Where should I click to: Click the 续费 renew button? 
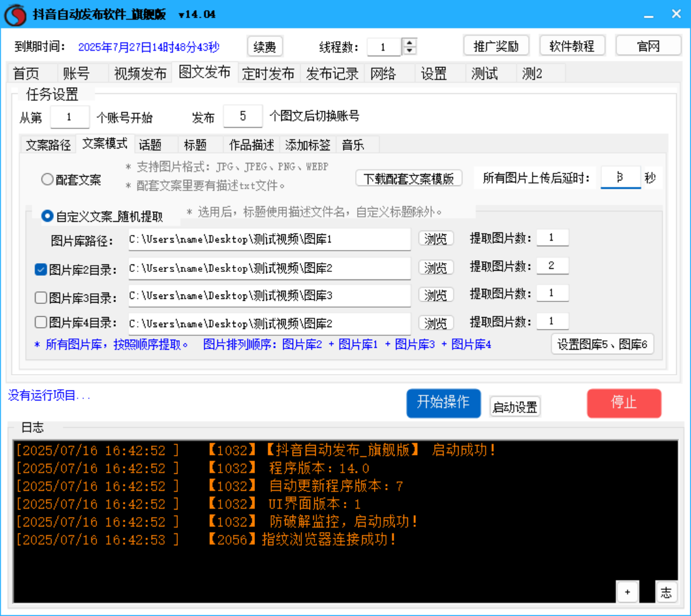[264, 47]
